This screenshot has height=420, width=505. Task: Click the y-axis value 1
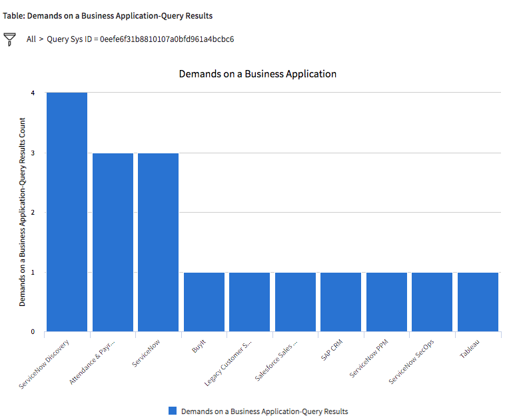33,273
